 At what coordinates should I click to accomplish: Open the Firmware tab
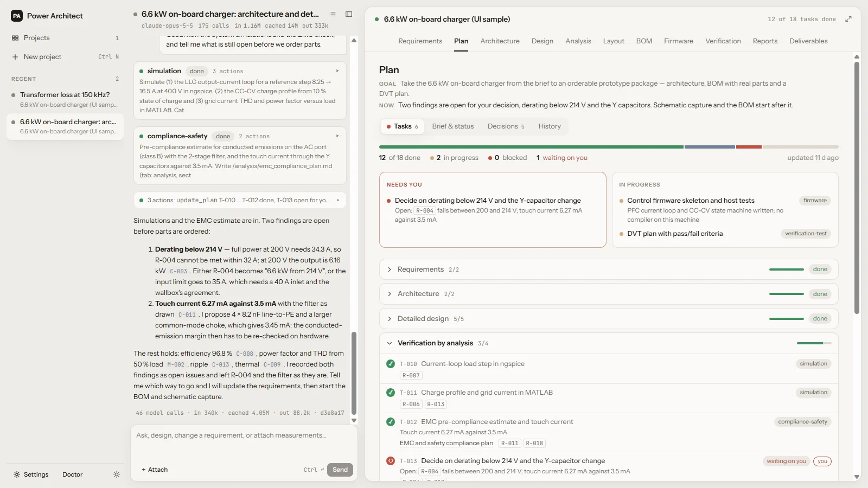coord(678,41)
